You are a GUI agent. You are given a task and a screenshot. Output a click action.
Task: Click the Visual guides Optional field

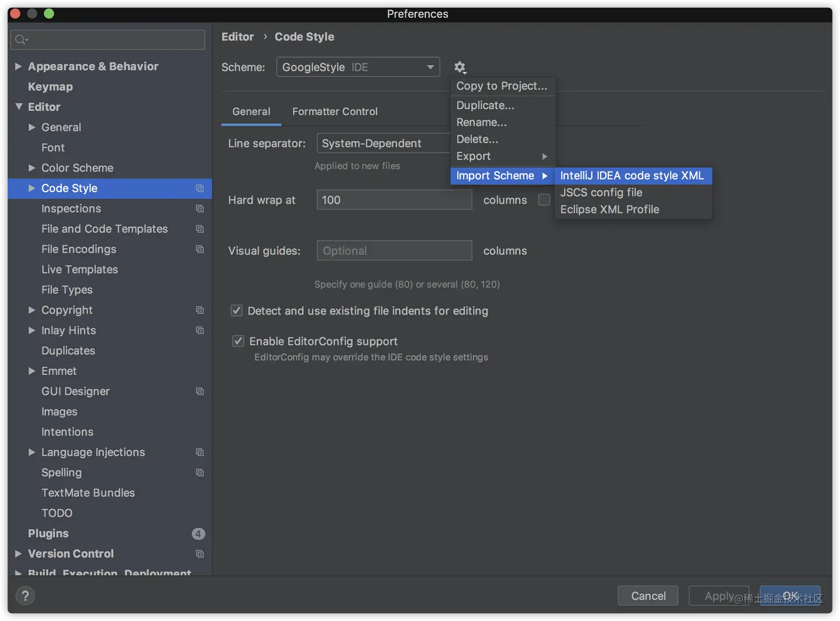click(x=394, y=251)
